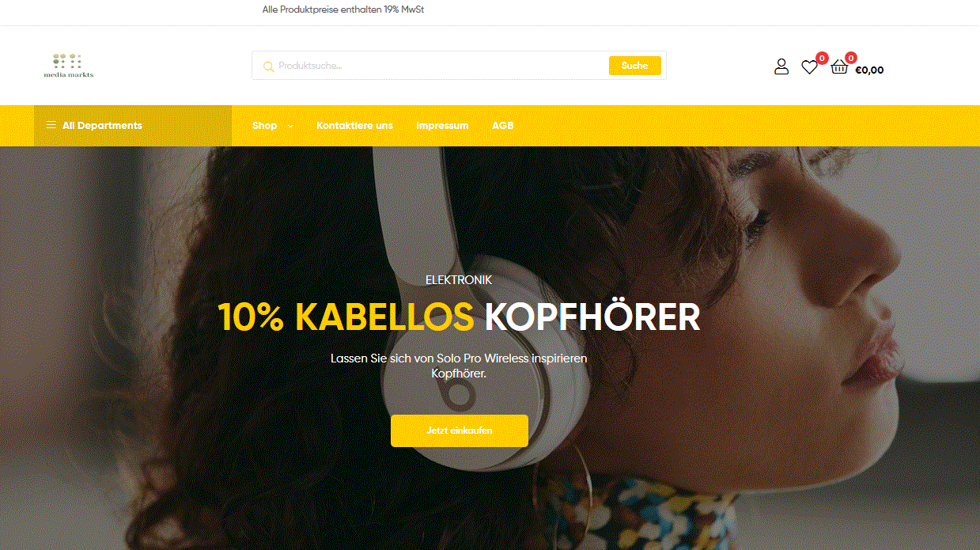
Task: Click the wishlist count badge
Action: (x=823, y=58)
